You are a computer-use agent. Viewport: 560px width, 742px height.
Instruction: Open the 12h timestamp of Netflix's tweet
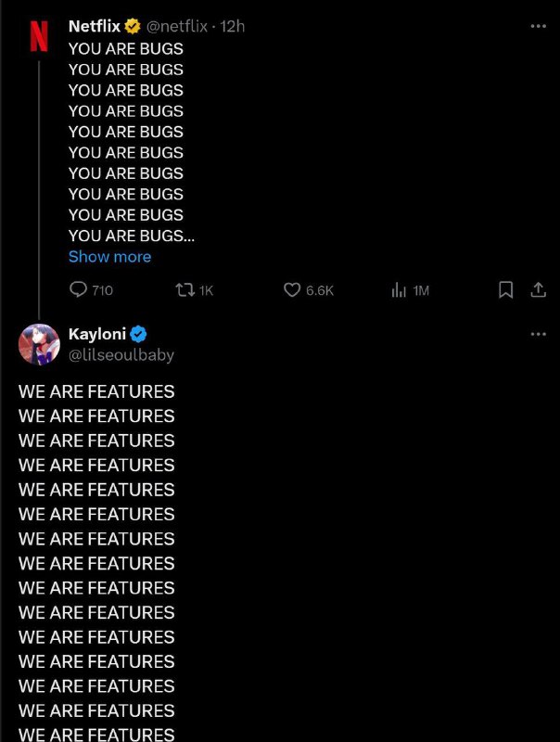(x=233, y=27)
